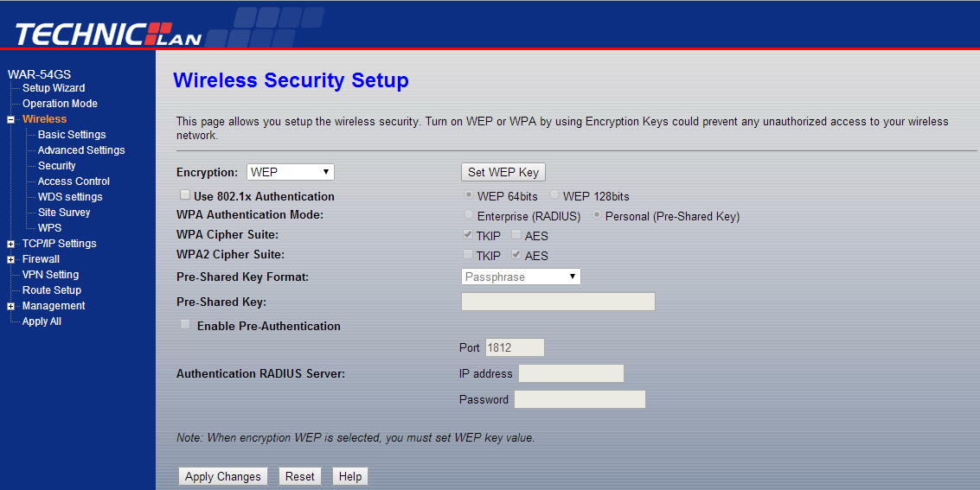Viewport: 980px width, 490px height.
Task: Open the Encryption dropdown
Action: click(x=291, y=172)
